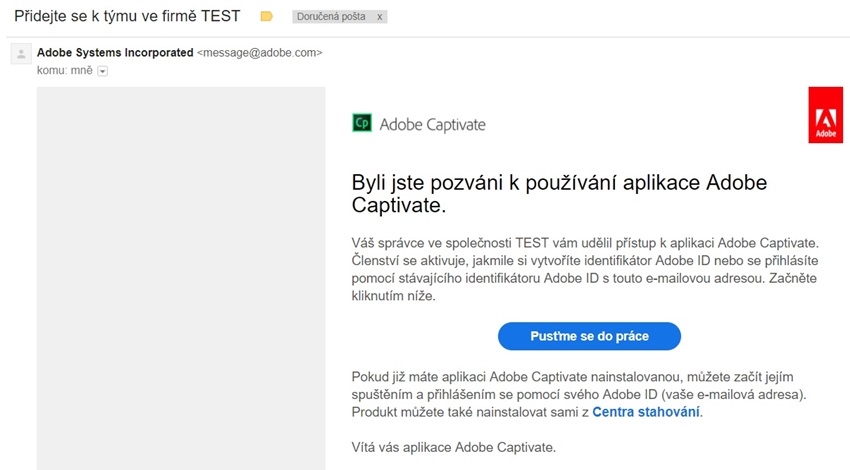Expand recipient details dropdown next to komu: mně
This screenshot has width=850, height=470.
click(102, 71)
